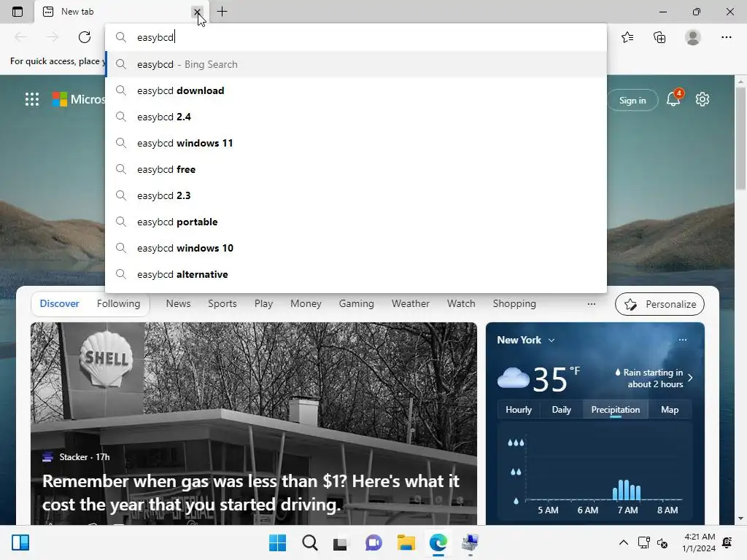
Task: Select 'easybcd 2.3' suggestion
Action: [x=356, y=195]
